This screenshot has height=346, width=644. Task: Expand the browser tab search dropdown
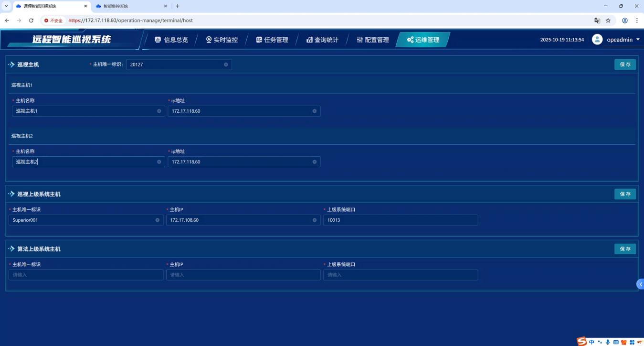point(6,6)
